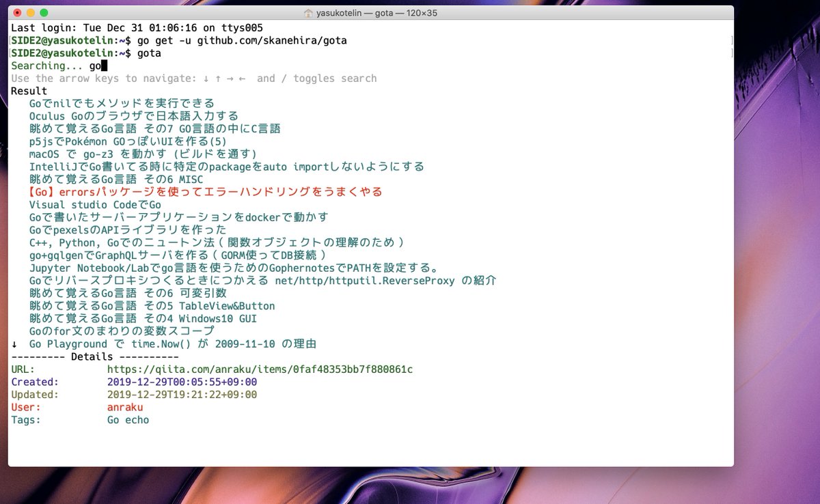Open the qiita.com URL in Details

(260, 369)
